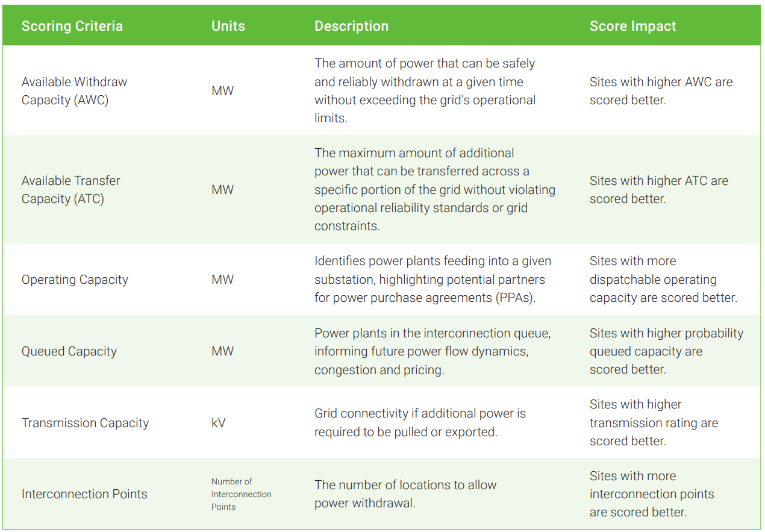This screenshot has width=765, height=532.
Task: Select the Queued Capacity row label
Action: click(69, 351)
